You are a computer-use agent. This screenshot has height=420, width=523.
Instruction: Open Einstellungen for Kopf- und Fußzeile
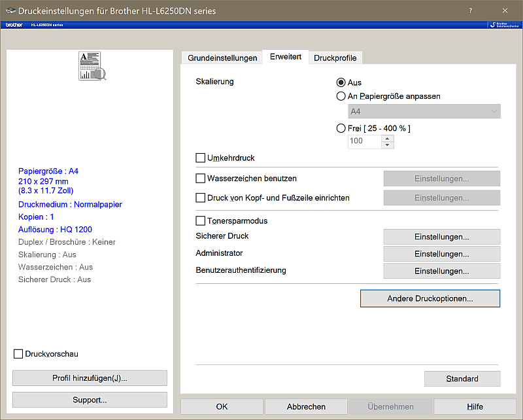tap(442, 198)
